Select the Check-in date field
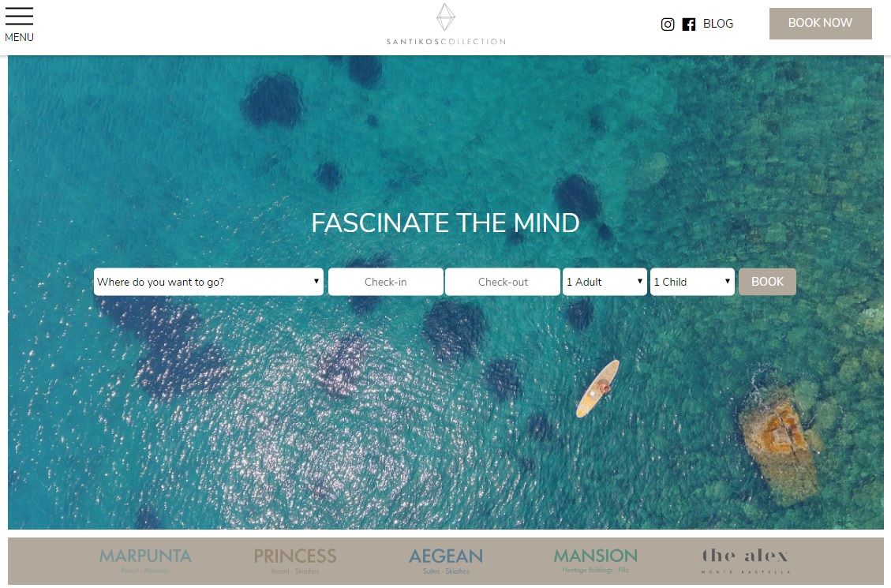891x588 pixels. point(385,282)
